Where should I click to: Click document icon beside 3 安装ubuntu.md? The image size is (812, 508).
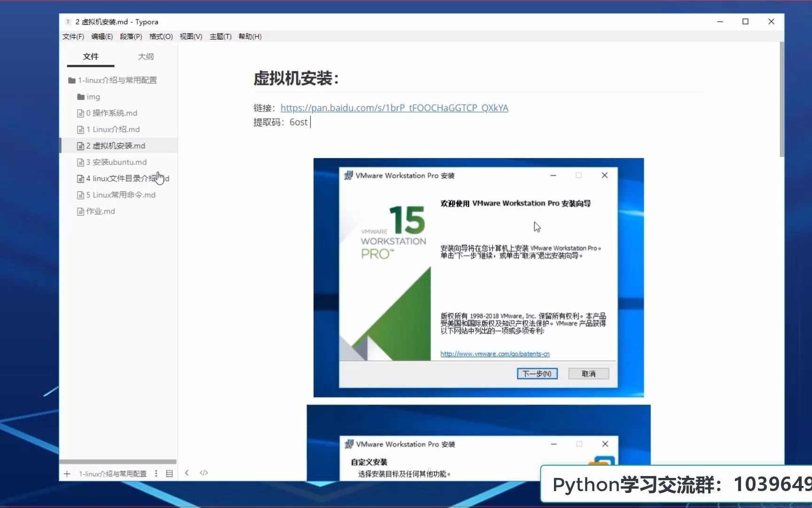point(80,163)
